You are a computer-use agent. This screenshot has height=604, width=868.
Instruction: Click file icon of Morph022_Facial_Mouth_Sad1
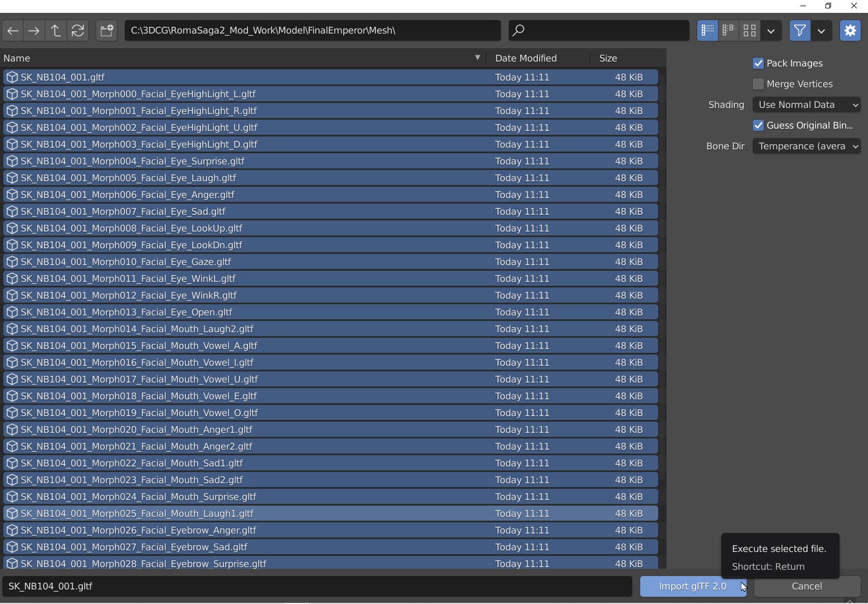click(x=12, y=463)
